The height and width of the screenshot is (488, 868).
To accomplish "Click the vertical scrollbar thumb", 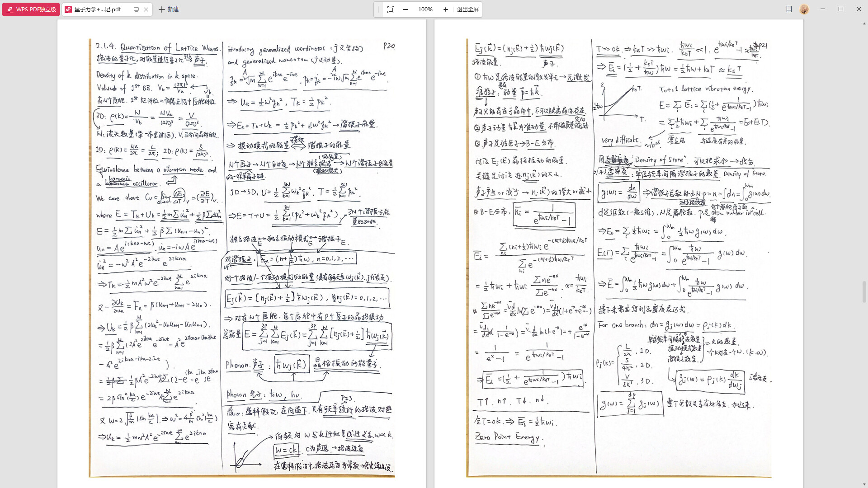I will coord(865,291).
